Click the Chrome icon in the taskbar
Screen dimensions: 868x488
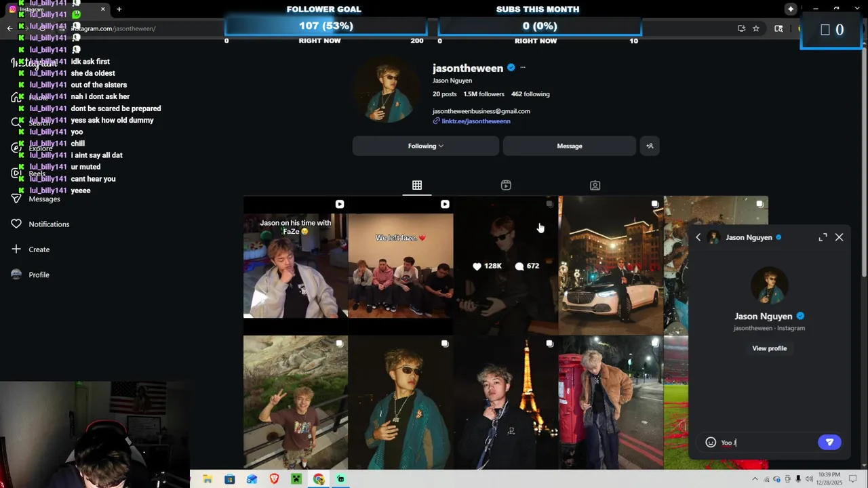pos(319,479)
